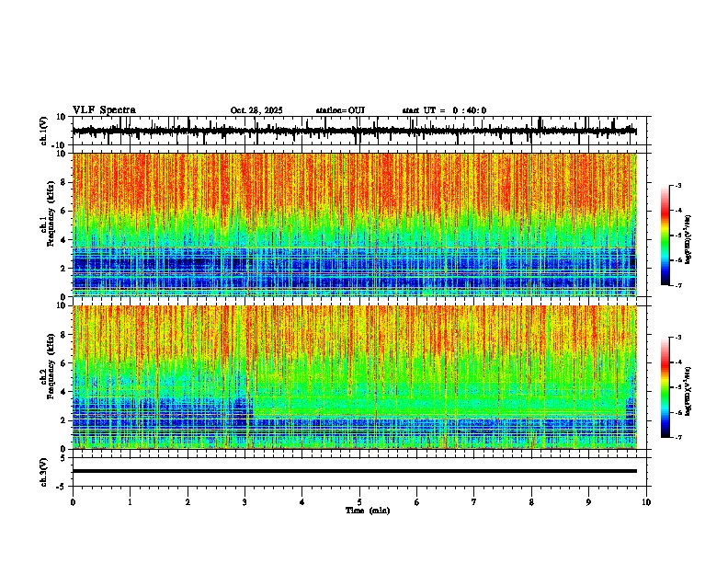
Task: Click the ch.2 spectrogram color scale bar
Action: pyautogui.click(x=665, y=387)
